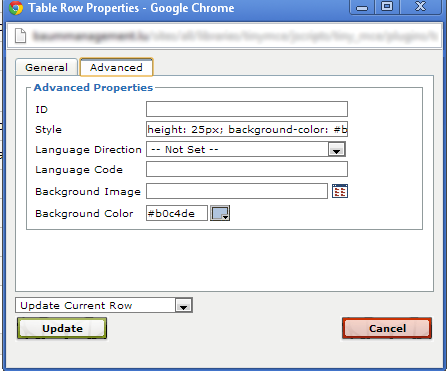The image size is (447, 371).
Task: Maximize the Table Row Properties window
Action: click(387, 7)
